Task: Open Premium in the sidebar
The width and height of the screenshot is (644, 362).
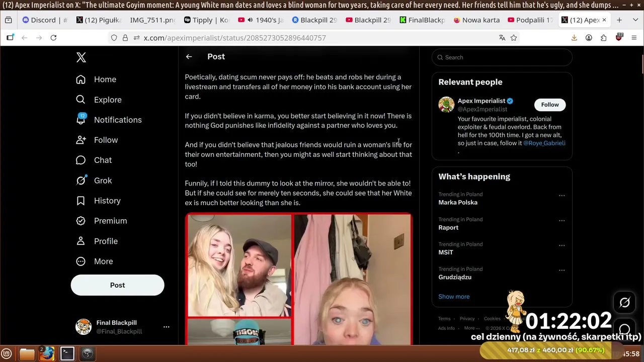Action: click(101, 221)
